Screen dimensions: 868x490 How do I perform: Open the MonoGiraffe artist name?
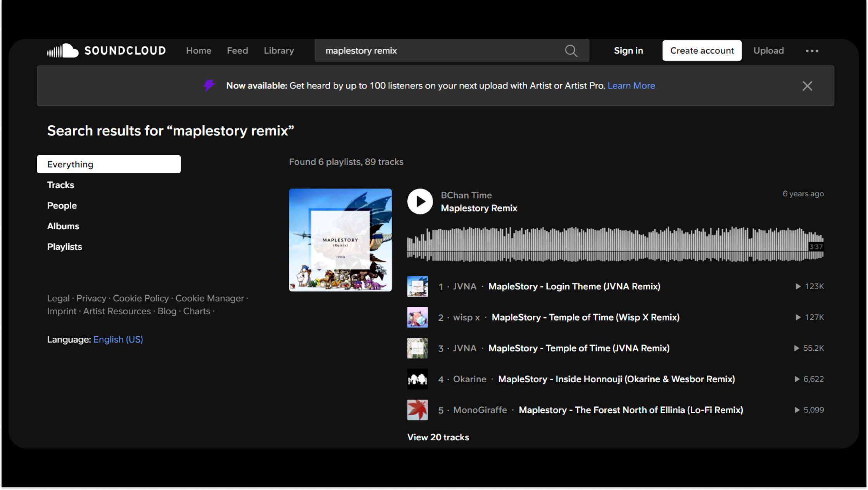point(480,410)
